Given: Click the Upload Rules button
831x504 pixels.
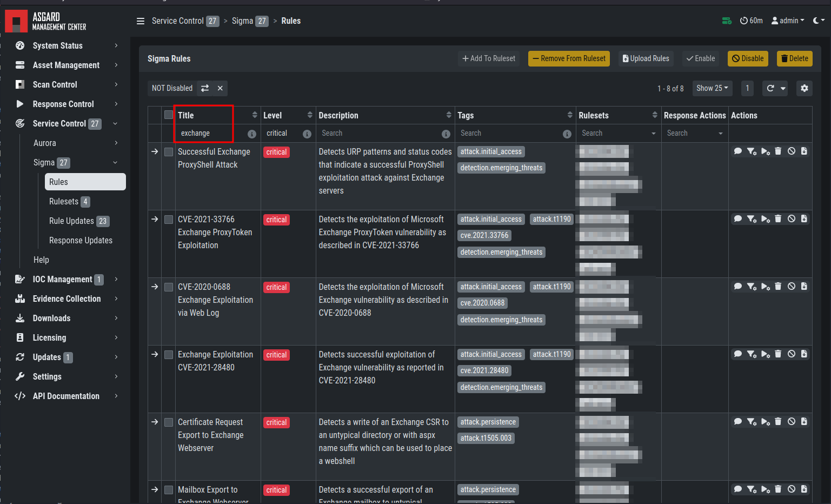Looking at the screenshot, I should click(x=646, y=58).
